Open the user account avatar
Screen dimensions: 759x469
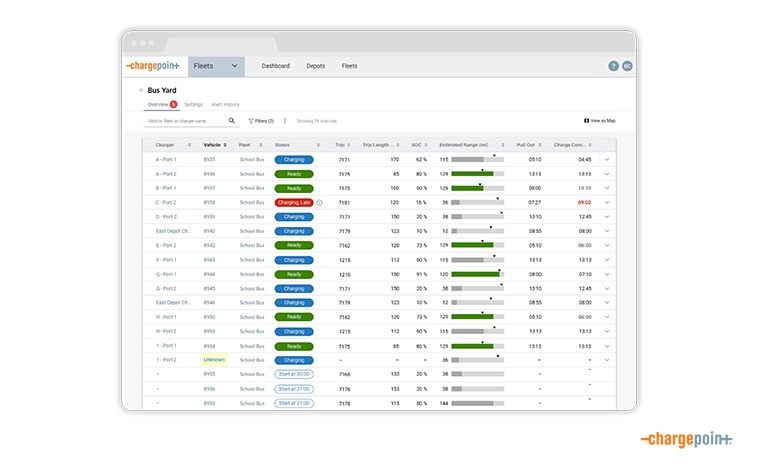pyautogui.click(x=627, y=66)
